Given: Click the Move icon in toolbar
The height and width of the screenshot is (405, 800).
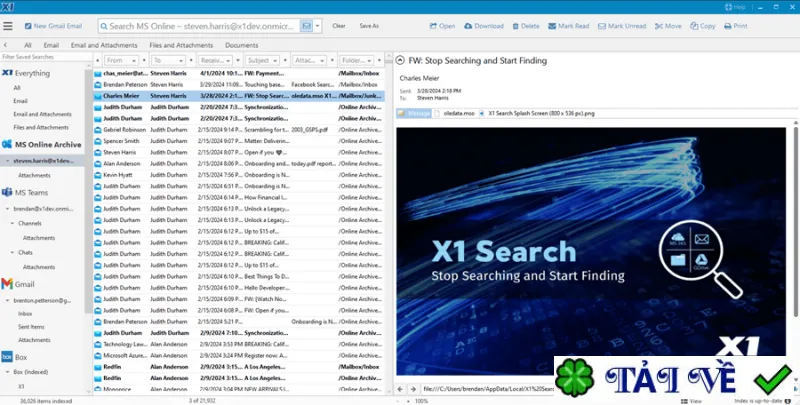Looking at the screenshot, I should coord(659,26).
